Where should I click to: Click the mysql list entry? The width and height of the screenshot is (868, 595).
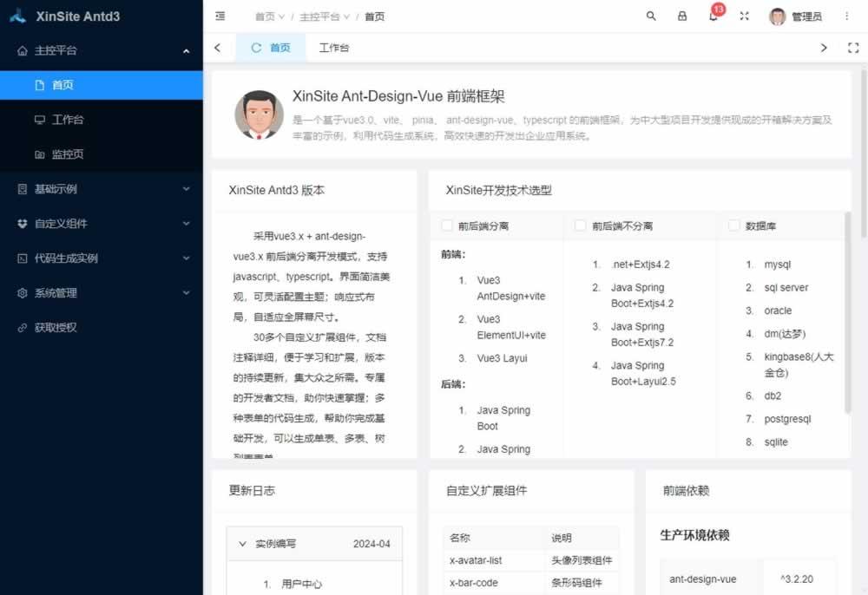pyautogui.click(x=777, y=265)
